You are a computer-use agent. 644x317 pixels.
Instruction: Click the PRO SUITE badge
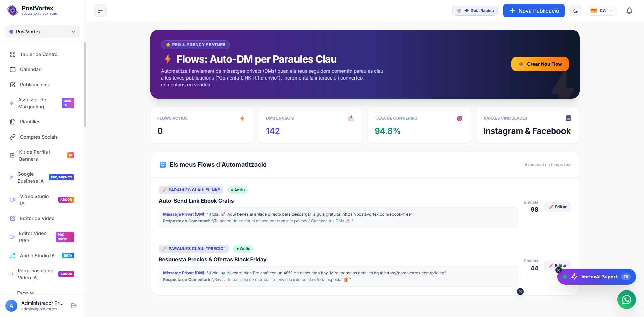65,237
